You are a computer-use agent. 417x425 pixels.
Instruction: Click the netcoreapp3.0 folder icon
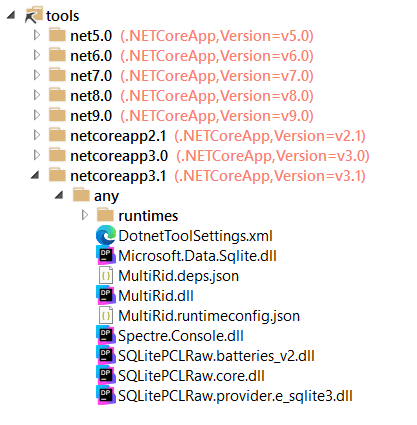pos(57,155)
